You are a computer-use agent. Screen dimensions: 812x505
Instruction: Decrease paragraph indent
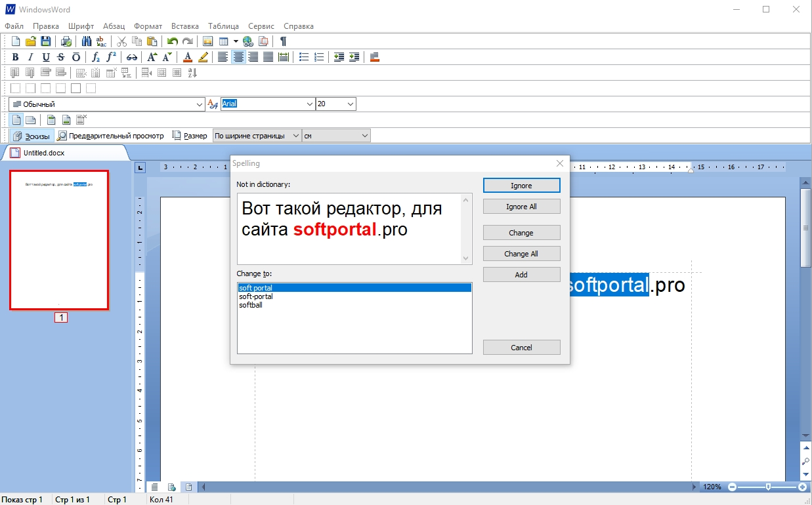339,57
